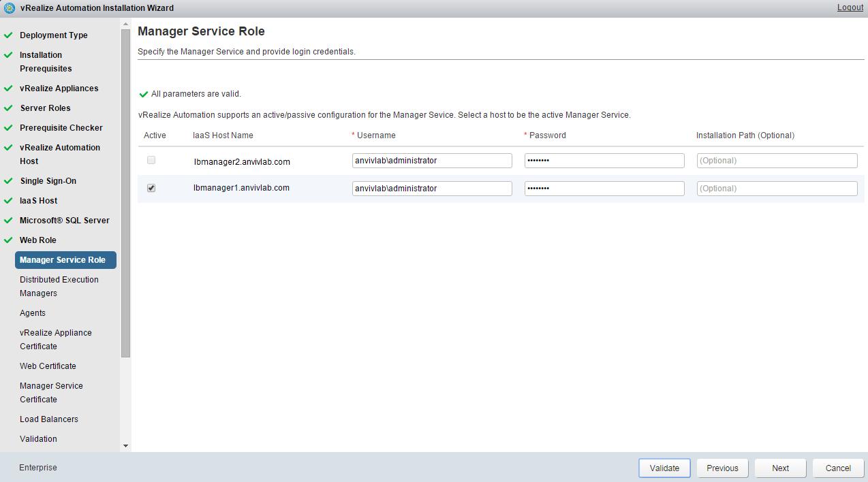The height and width of the screenshot is (482, 868).
Task: Open the Prerequisite Checker step
Action: coord(61,128)
